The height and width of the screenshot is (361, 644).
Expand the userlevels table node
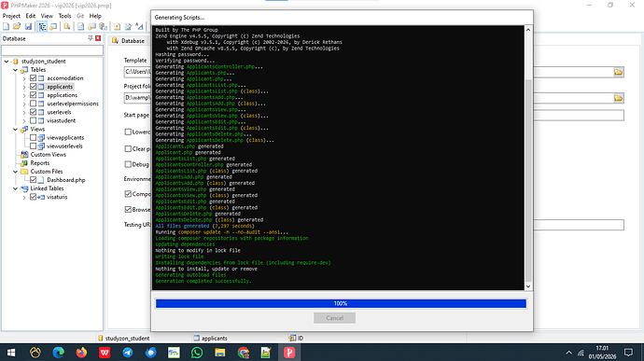click(24, 112)
